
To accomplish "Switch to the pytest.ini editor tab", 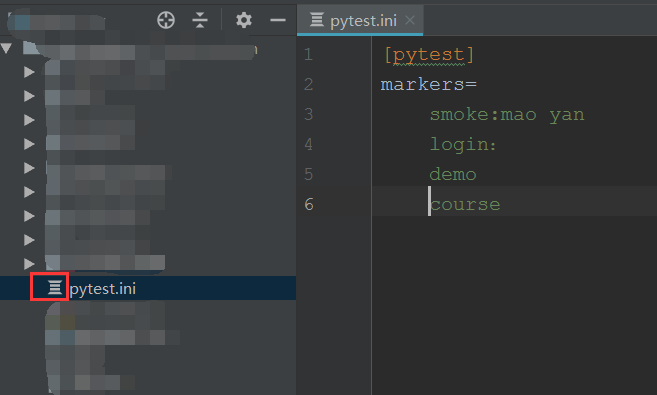I will tap(360, 20).
